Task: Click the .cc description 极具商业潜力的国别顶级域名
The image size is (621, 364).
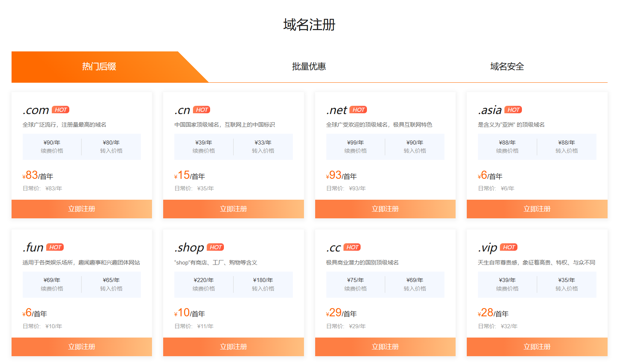Action: pyautogui.click(x=362, y=263)
